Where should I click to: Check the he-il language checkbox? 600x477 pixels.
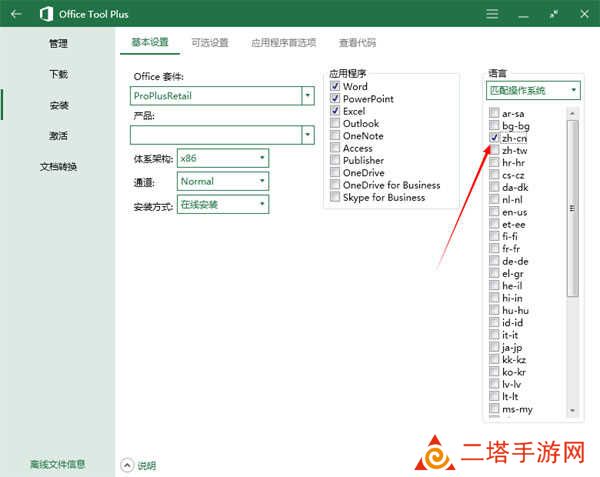(494, 285)
